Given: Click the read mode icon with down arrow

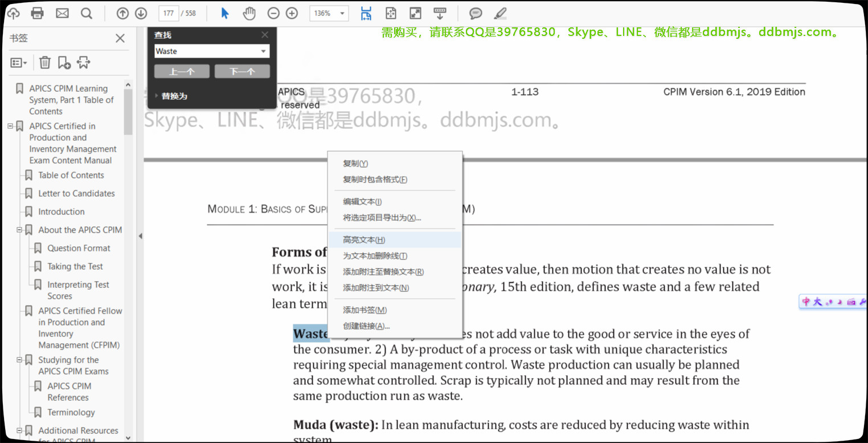Looking at the screenshot, I should tap(440, 13).
